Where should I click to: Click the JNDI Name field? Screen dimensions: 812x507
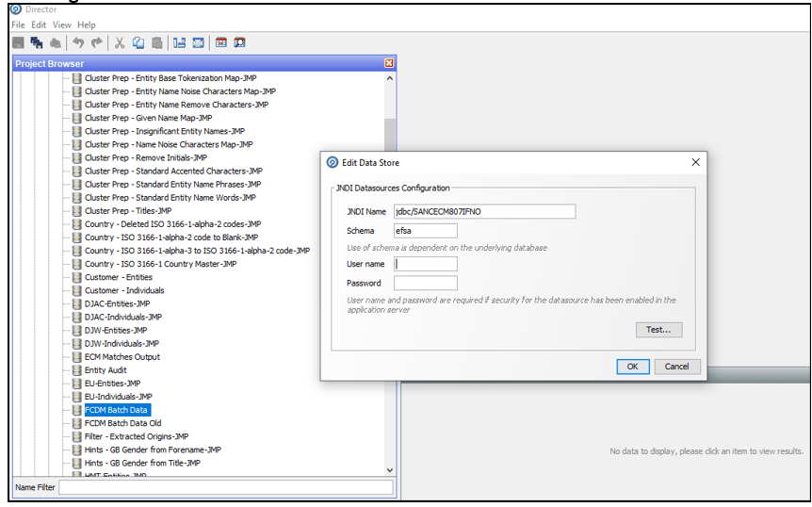[485, 212]
